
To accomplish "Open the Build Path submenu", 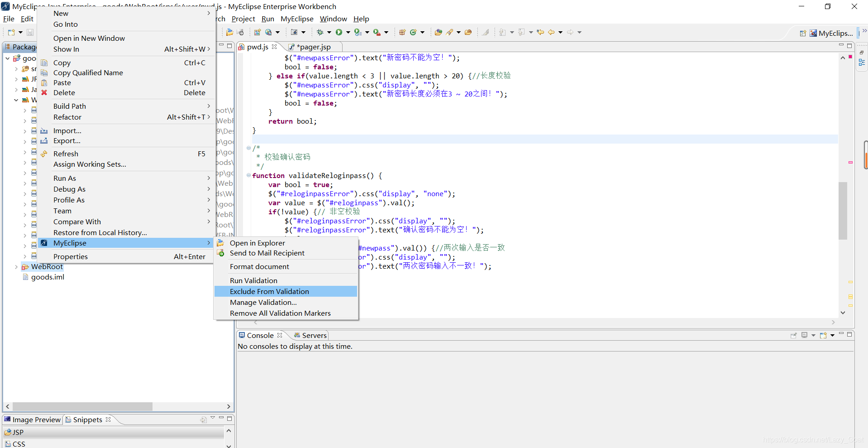I will 125,106.
